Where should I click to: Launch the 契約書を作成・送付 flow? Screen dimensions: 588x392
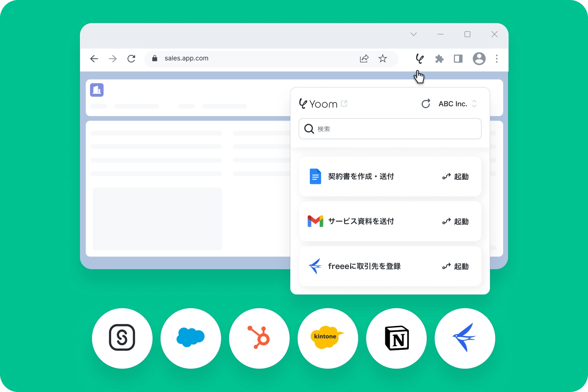pos(455,176)
